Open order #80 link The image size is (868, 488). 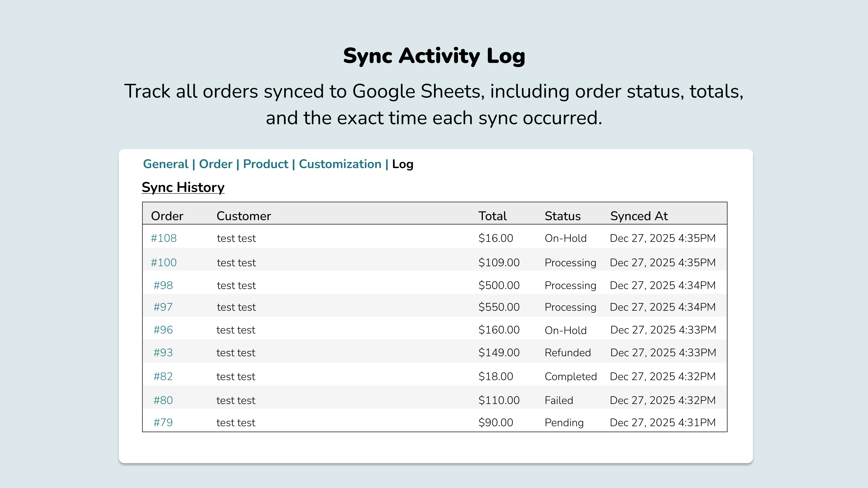point(163,400)
